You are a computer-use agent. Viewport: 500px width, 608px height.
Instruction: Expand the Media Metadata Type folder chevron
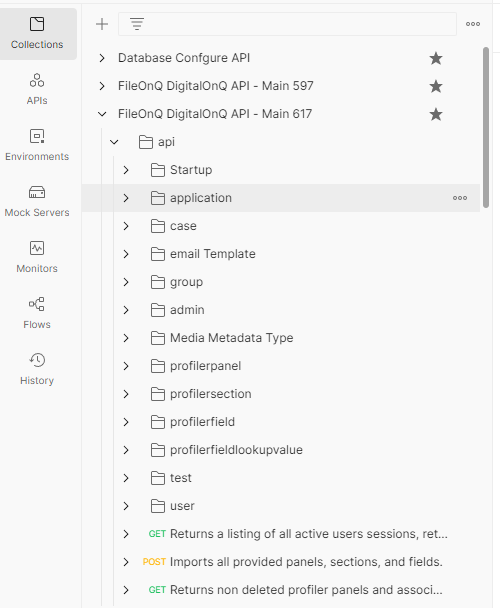(126, 338)
